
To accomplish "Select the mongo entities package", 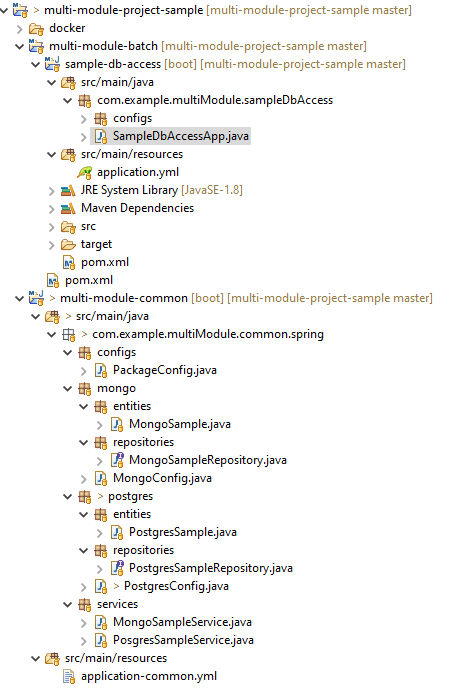I will (132, 406).
